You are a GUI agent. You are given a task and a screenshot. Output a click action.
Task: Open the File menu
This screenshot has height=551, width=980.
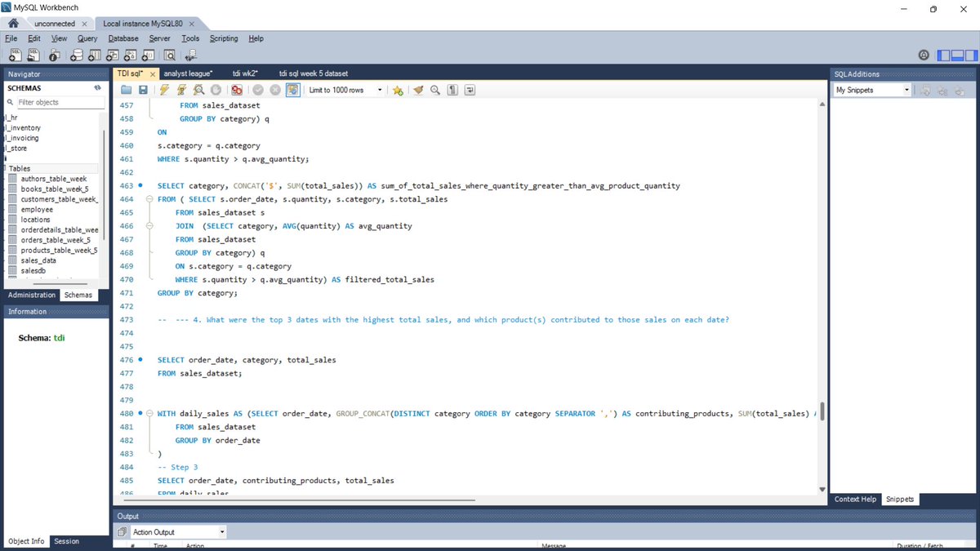tap(11, 38)
